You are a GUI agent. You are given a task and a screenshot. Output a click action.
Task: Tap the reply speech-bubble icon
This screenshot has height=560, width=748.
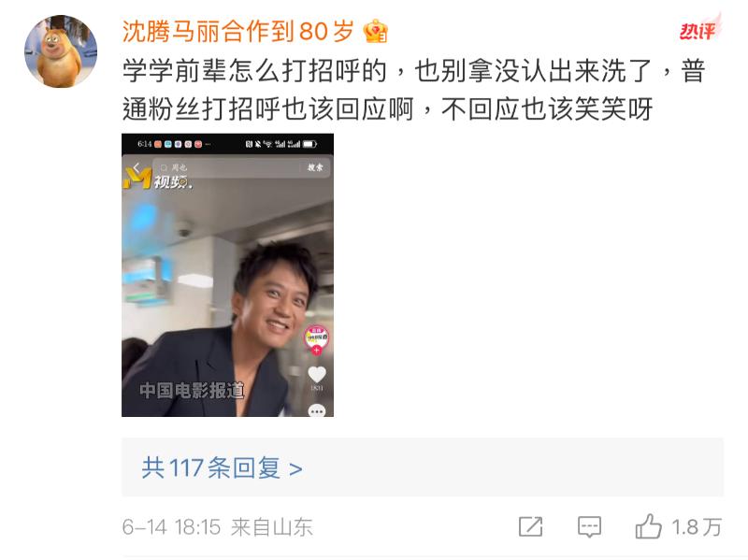click(589, 527)
